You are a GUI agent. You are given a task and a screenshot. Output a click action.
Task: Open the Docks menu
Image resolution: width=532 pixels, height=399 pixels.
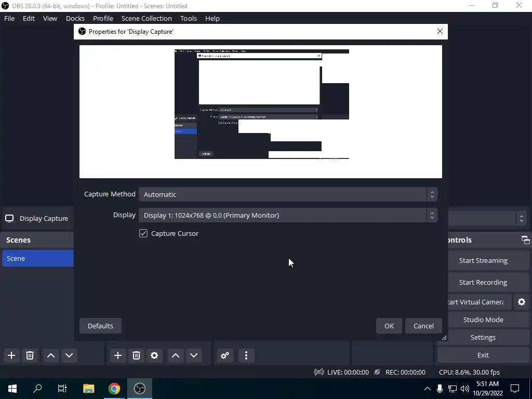pyautogui.click(x=75, y=18)
